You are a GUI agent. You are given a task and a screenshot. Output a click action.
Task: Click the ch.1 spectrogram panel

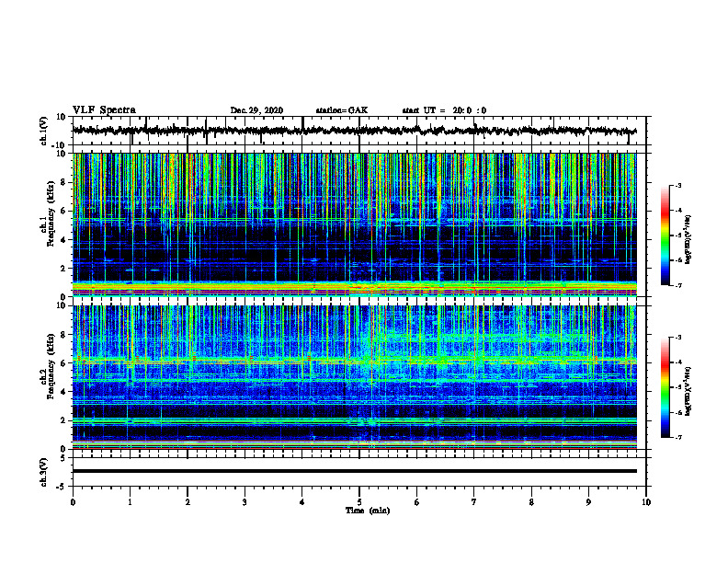(354, 224)
